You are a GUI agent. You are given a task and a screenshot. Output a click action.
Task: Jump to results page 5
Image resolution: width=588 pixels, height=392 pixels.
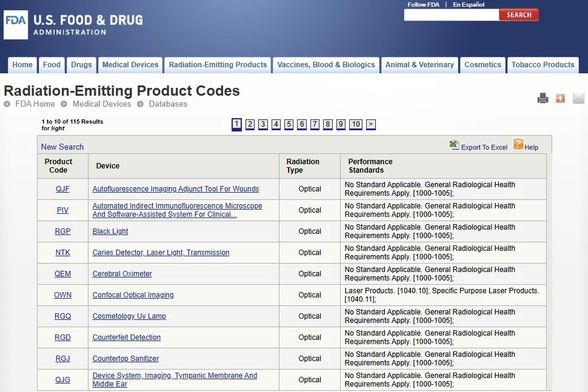click(289, 124)
